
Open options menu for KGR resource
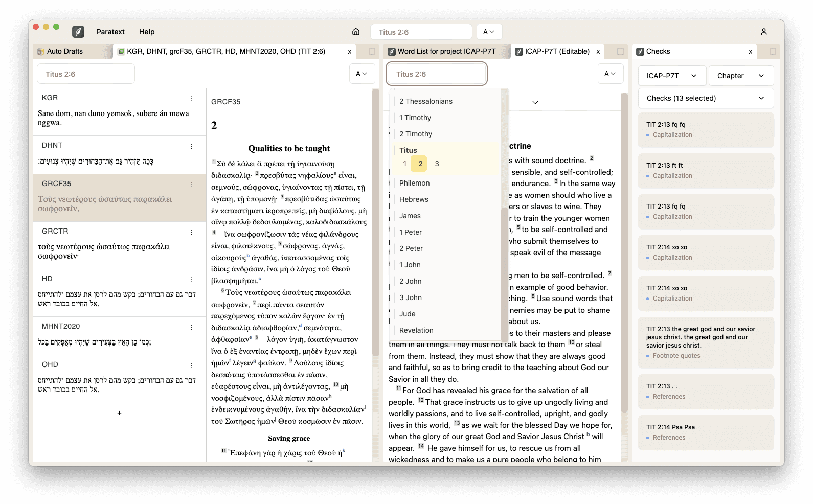[192, 99]
